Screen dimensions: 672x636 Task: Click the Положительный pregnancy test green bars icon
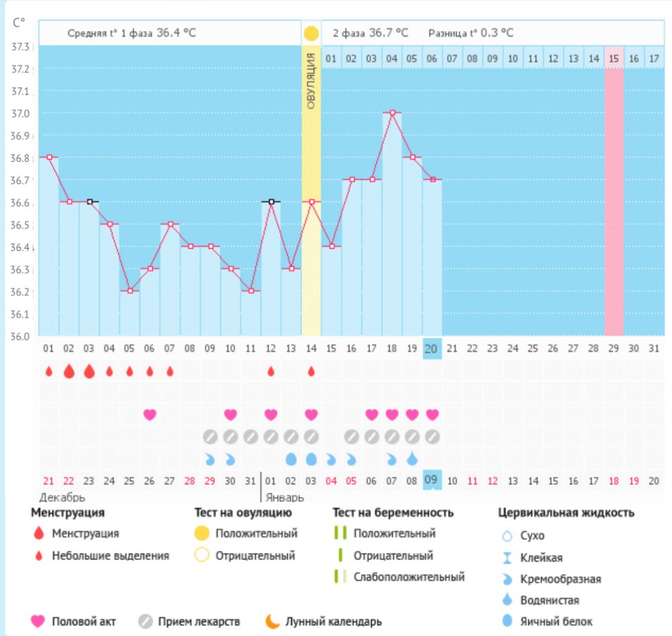coord(340,533)
